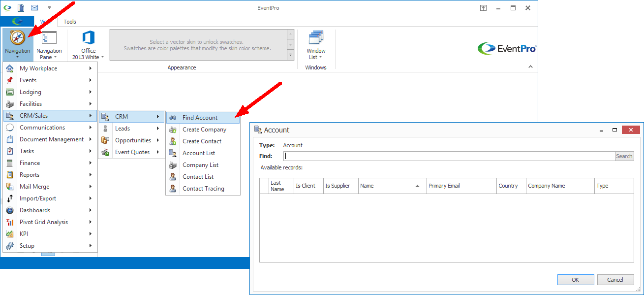This screenshot has height=295, width=644.
Task: Click the Event Quotes submenu icon
Action: tap(105, 152)
